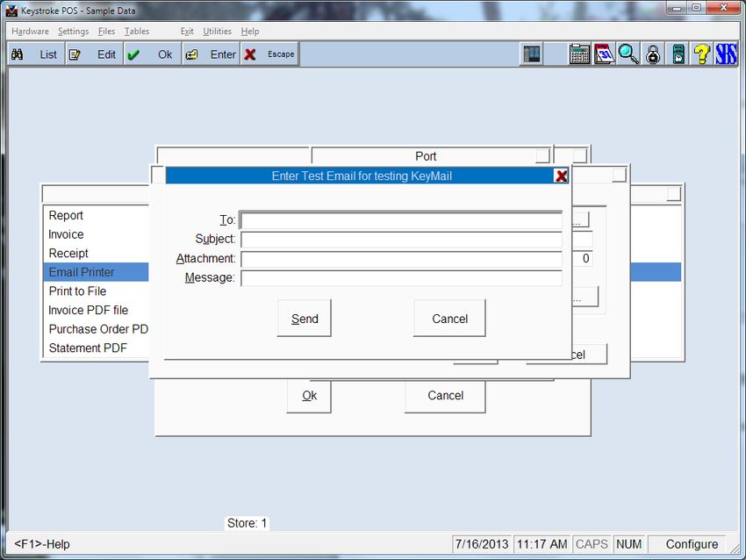
Task: Click the Keystroke POS title bar app icon
Action: (11, 11)
